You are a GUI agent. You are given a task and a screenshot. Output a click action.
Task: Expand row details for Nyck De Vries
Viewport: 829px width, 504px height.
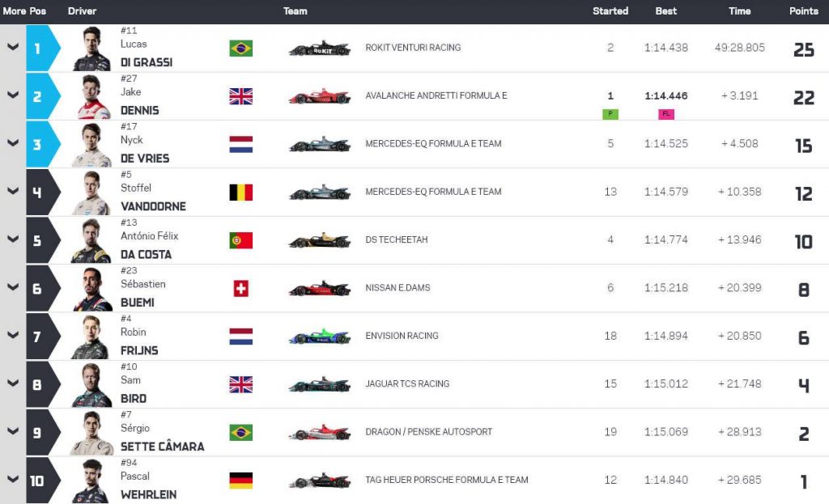(x=13, y=144)
